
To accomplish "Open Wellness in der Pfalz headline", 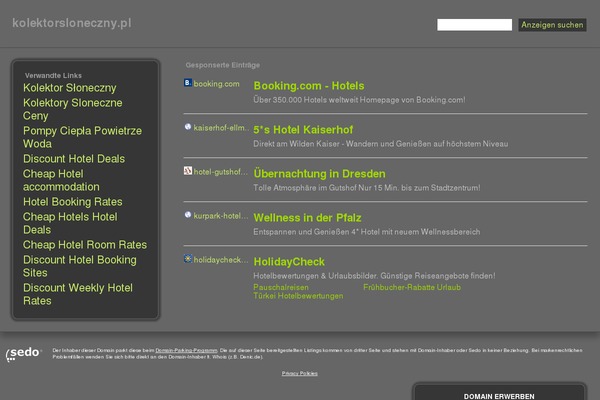I will (307, 218).
